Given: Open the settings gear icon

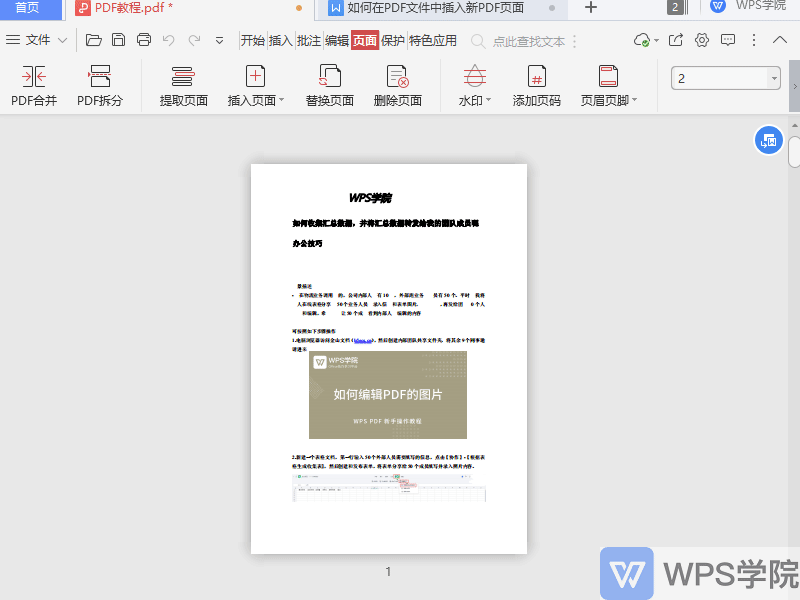Looking at the screenshot, I should 702,40.
